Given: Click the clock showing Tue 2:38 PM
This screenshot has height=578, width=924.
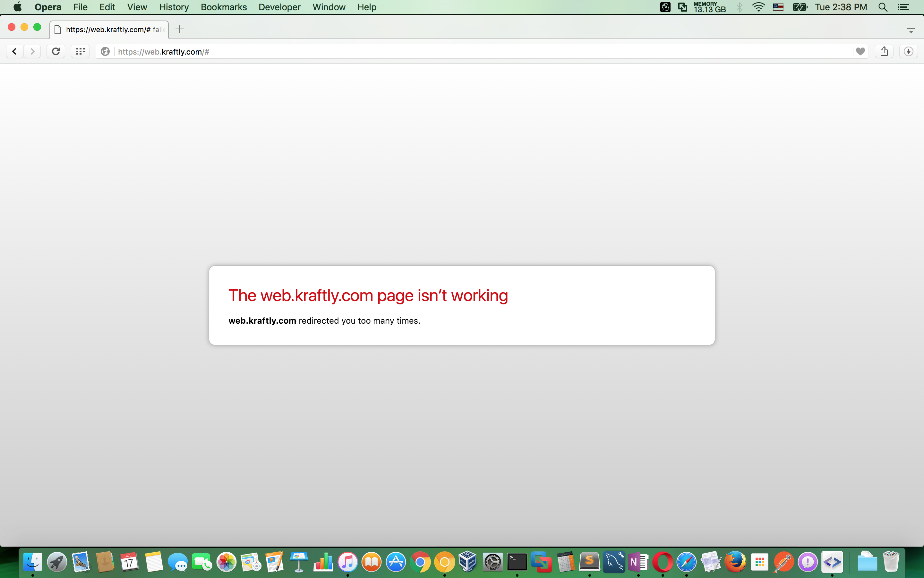Looking at the screenshot, I should point(841,7).
